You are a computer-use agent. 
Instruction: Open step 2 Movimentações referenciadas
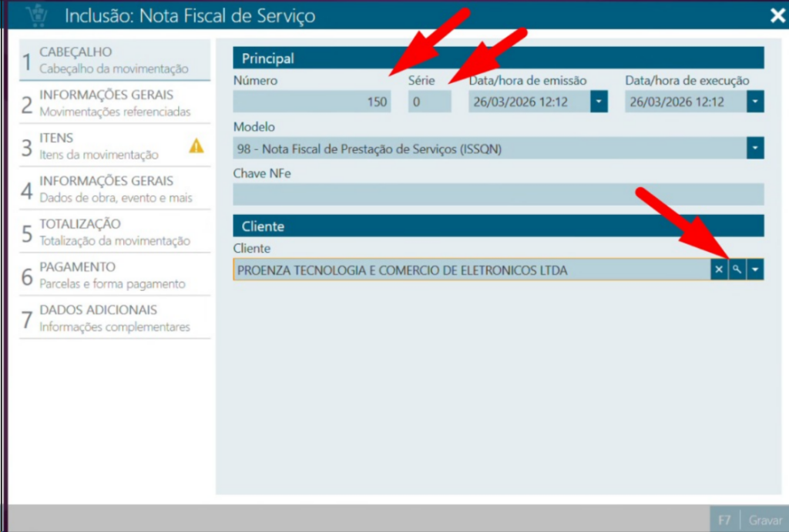(x=114, y=103)
